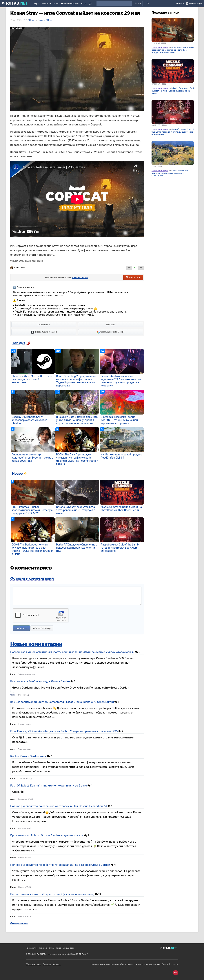Open Новости / Игры in top navigation
Image resolution: width=204 pixels, height=980 pixels.
tap(50, 3)
